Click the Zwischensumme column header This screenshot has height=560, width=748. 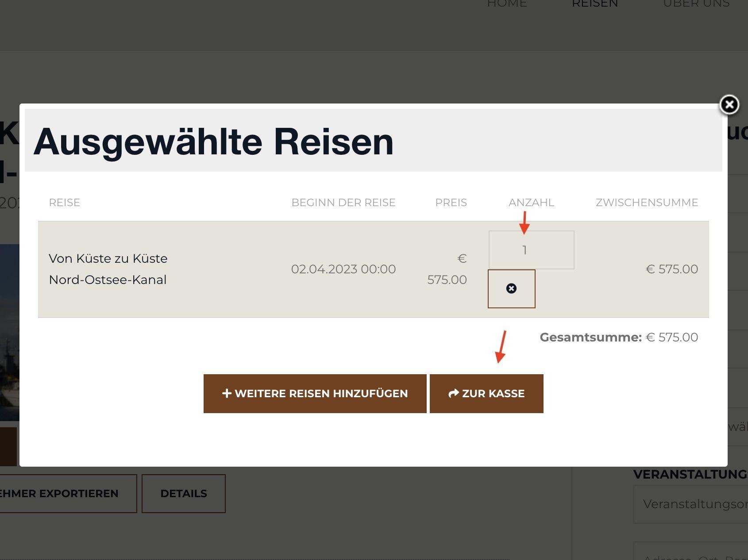[646, 203]
